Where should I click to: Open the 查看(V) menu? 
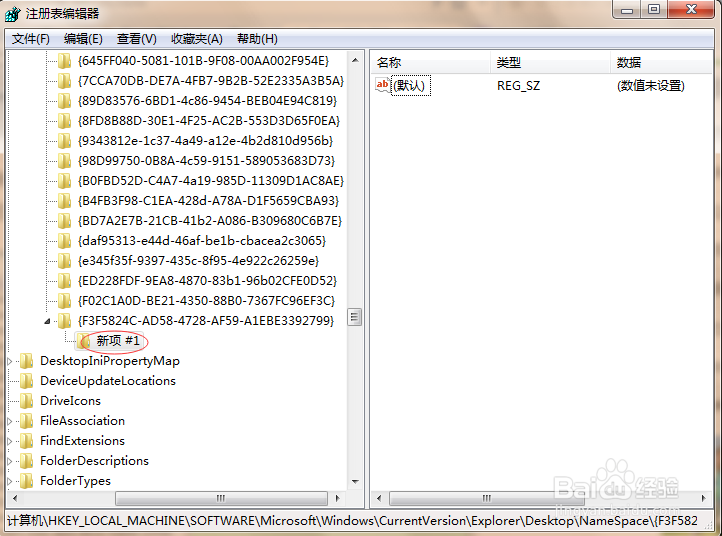[136, 39]
